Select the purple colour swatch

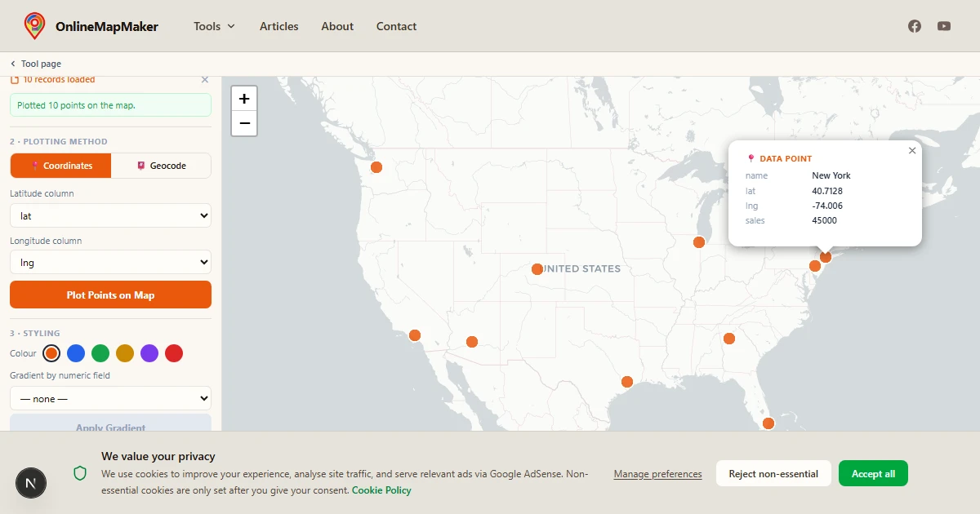pos(149,353)
